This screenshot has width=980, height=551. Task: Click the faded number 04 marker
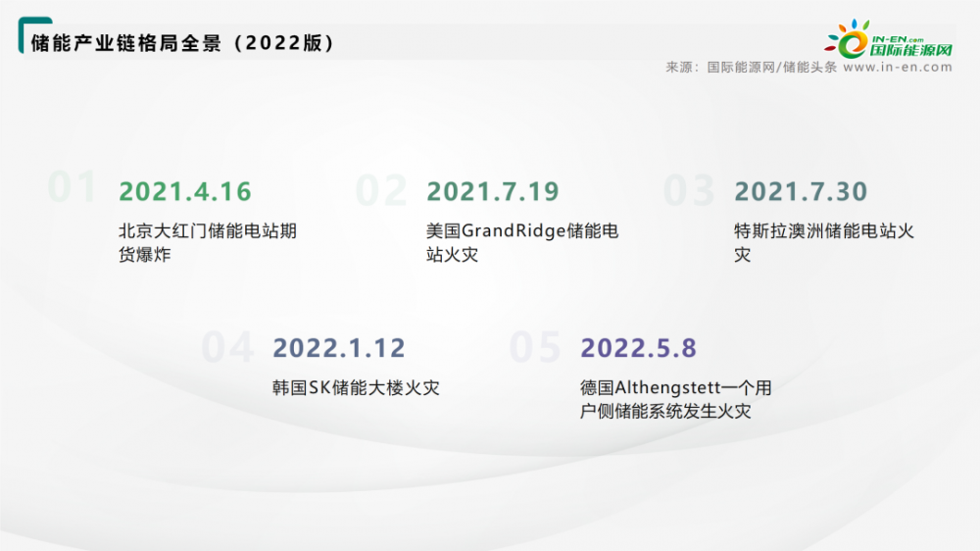point(227,348)
